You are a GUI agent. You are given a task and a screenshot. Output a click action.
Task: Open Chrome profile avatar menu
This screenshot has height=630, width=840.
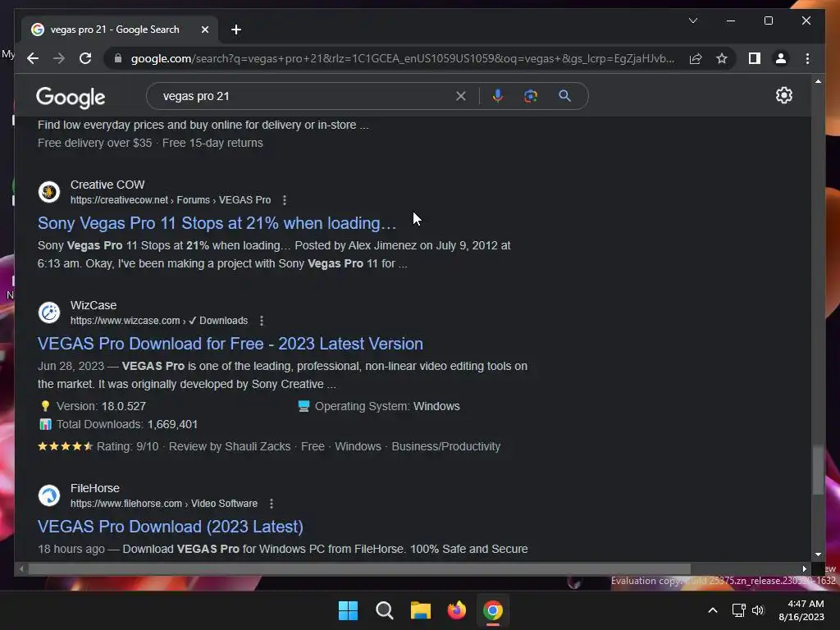781,58
